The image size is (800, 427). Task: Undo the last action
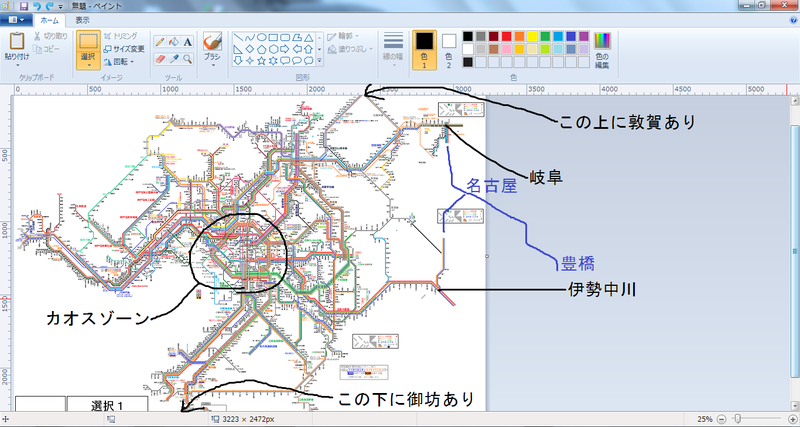point(37,6)
